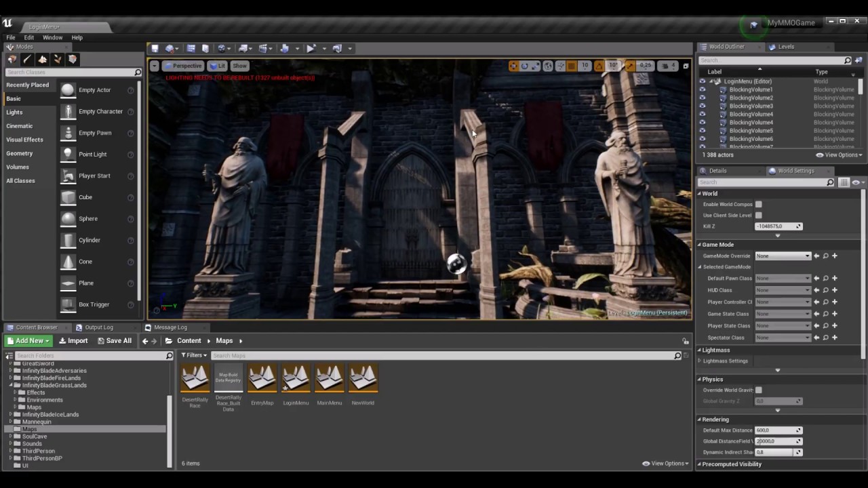Select Place mode in Modes panel
This screenshot has width=868, height=488.
[x=12, y=60]
